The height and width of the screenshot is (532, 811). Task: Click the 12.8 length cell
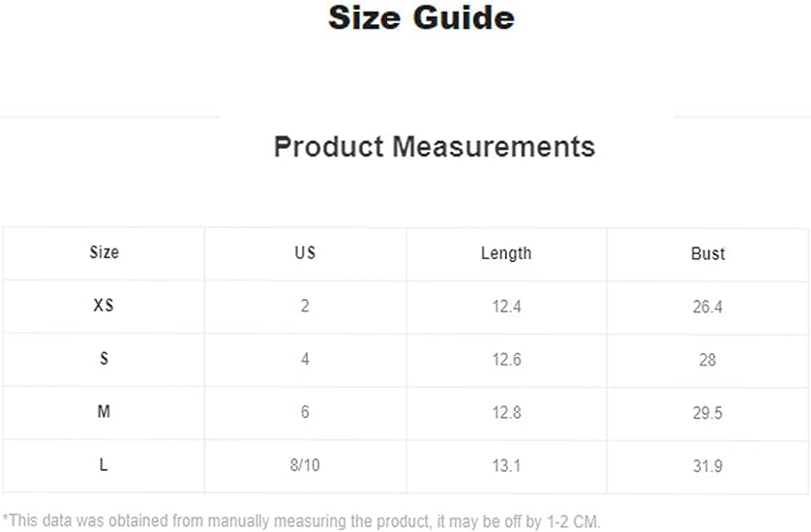(x=506, y=413)
